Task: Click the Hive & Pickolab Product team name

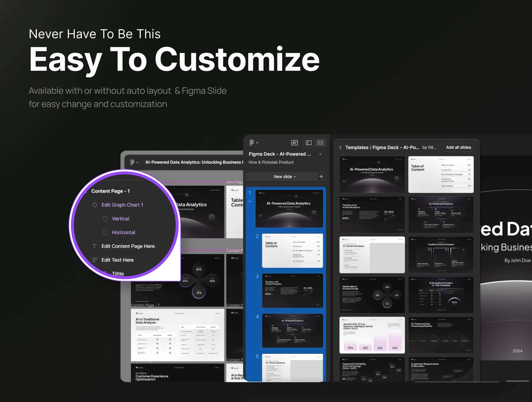Action: point(271,162)
